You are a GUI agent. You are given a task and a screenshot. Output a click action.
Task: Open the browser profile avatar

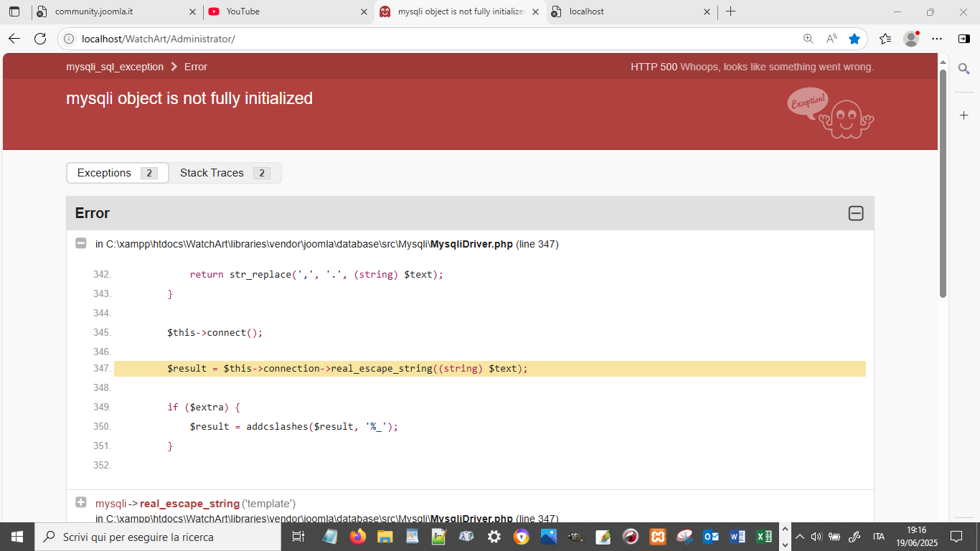(x=911, y=39)
